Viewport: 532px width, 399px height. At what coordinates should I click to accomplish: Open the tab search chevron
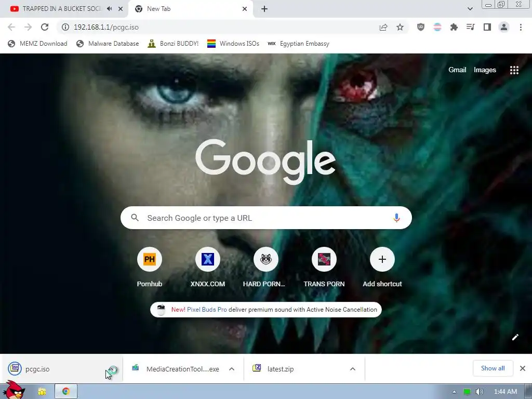click(470, 9)
